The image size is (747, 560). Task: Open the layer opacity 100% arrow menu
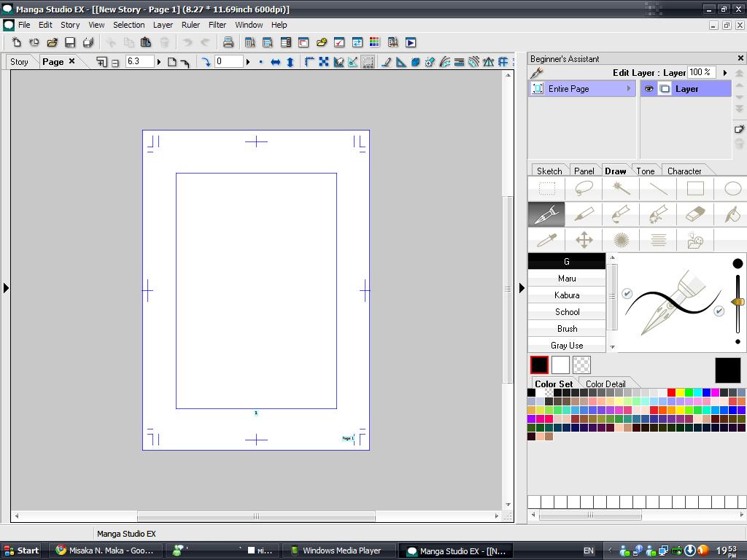724,73
